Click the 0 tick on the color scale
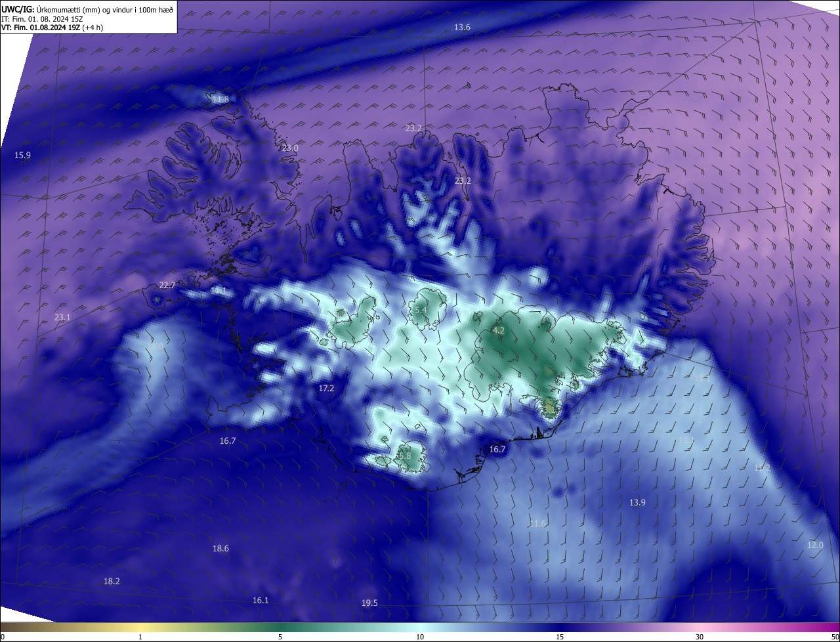 tap(3, 637)
